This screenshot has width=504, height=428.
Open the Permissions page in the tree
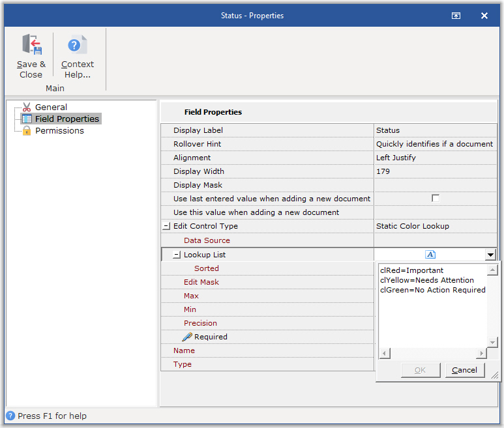(x=59, y=131)
